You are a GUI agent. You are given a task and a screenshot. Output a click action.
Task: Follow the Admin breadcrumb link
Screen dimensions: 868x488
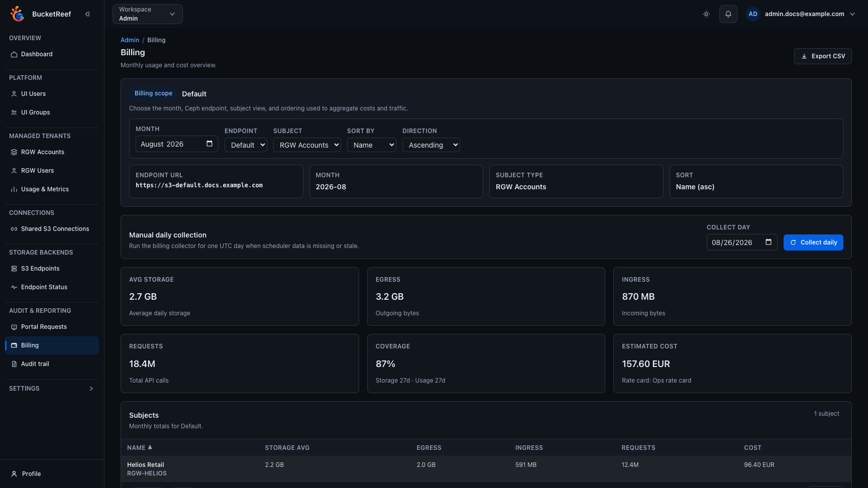[130, 40]
